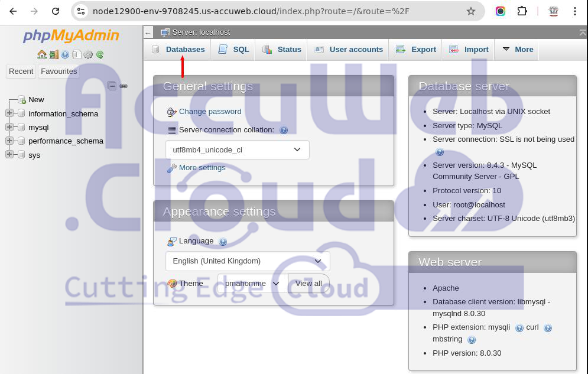Screen dimensions: 588x374
Task: Click the Log out door icon
Action: pos(53,54)
